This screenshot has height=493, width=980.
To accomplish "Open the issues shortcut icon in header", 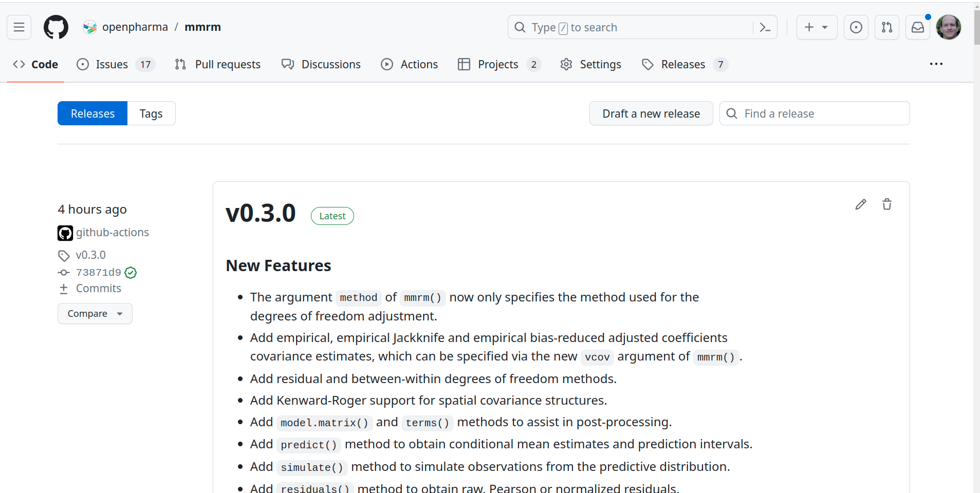I will (856, 27).
